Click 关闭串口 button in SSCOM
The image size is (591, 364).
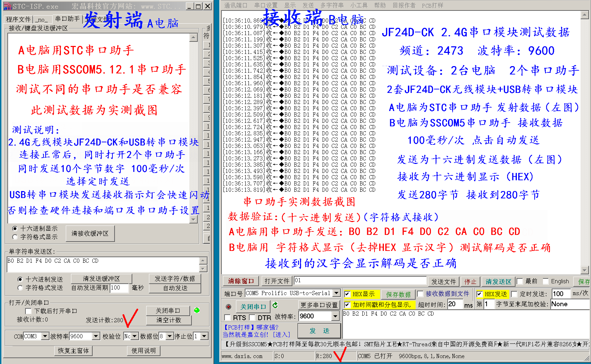253,307
